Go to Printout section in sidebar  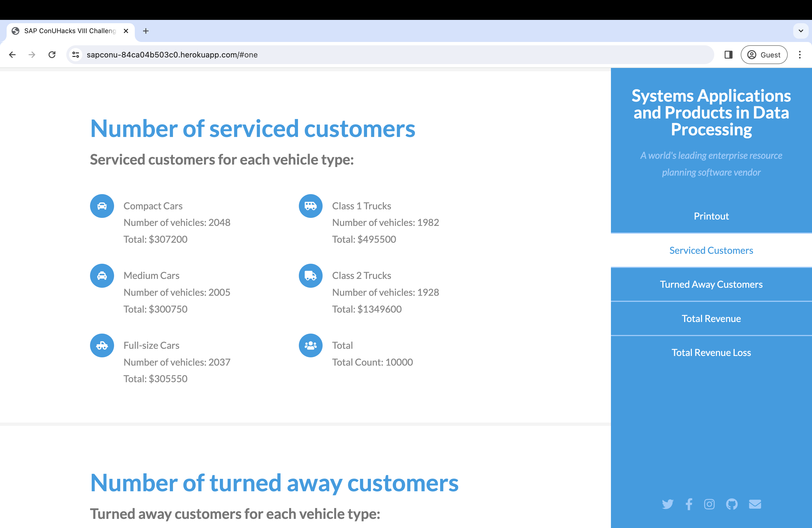711,216
